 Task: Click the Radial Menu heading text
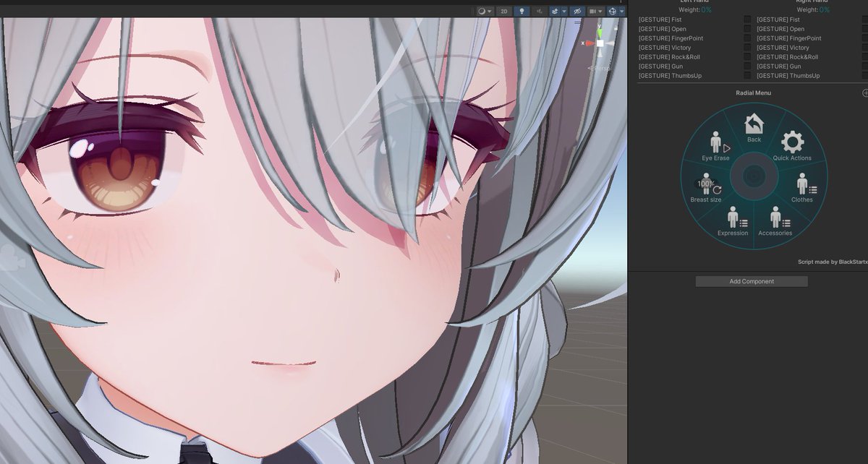tap(754, 93)
